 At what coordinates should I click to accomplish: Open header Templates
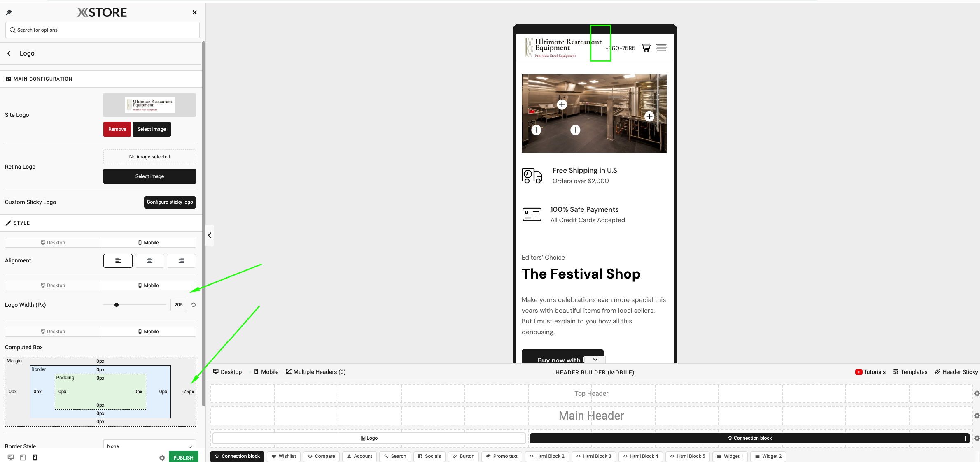tap(910, 372)
